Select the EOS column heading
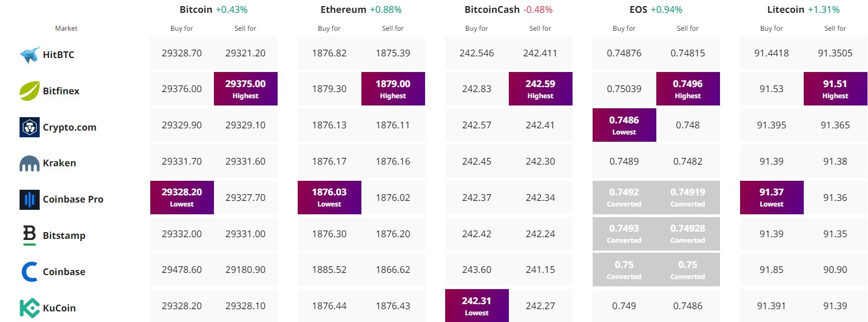Image resolution: width=868 pixels, height=322 pixels. 638,9
